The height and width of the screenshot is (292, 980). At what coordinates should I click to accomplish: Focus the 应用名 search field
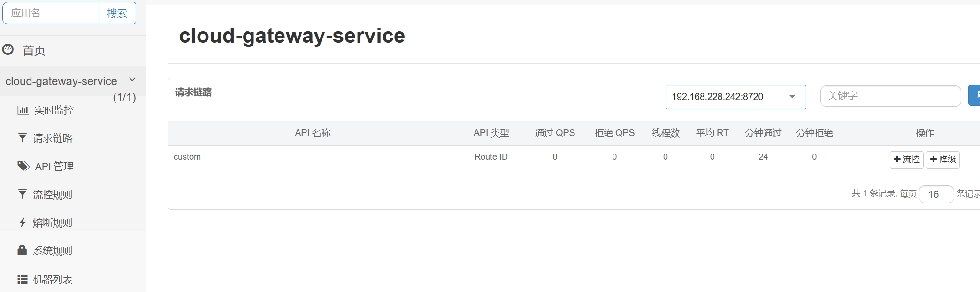(x=51, y=13)
